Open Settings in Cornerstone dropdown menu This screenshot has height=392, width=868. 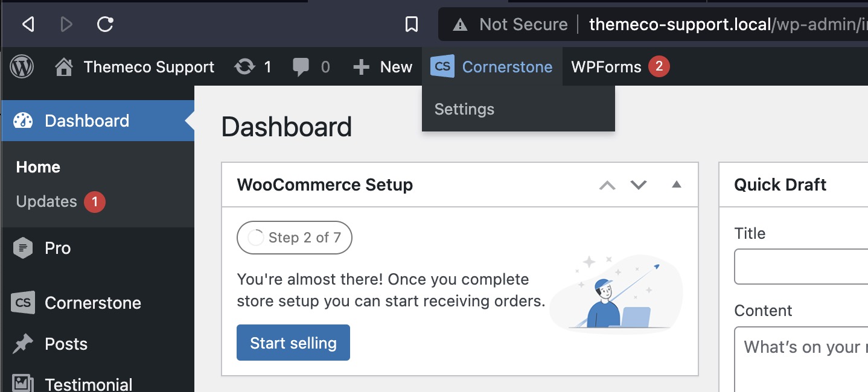click(x=464, y=109)
